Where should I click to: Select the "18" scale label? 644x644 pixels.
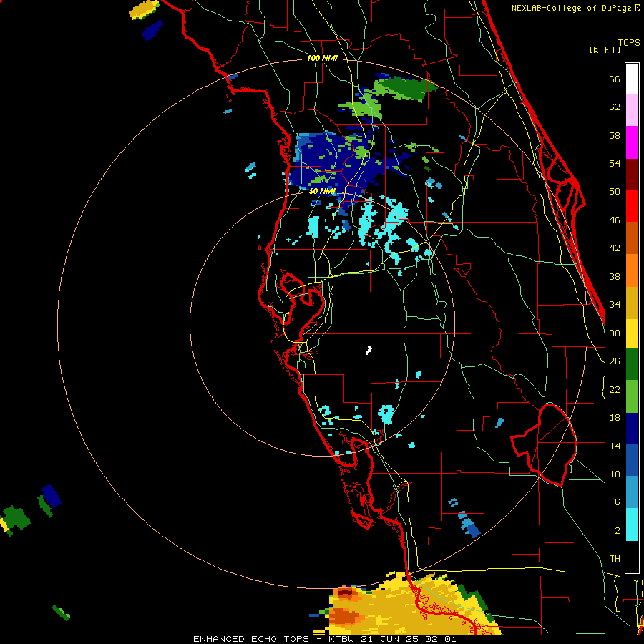click(x=615, y=418)
